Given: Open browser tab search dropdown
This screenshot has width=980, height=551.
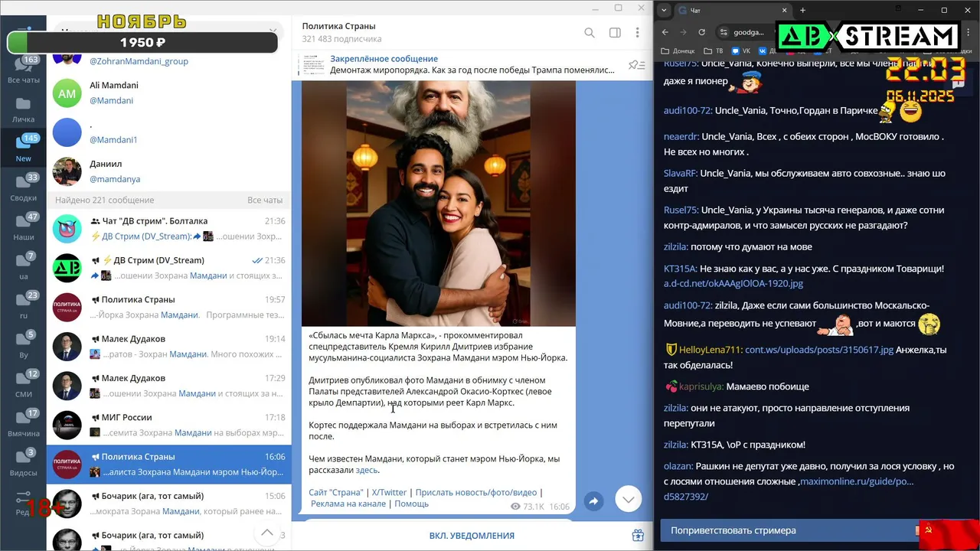Looking at the screenshot, I should pyautogui.click(x=664, y=10).
